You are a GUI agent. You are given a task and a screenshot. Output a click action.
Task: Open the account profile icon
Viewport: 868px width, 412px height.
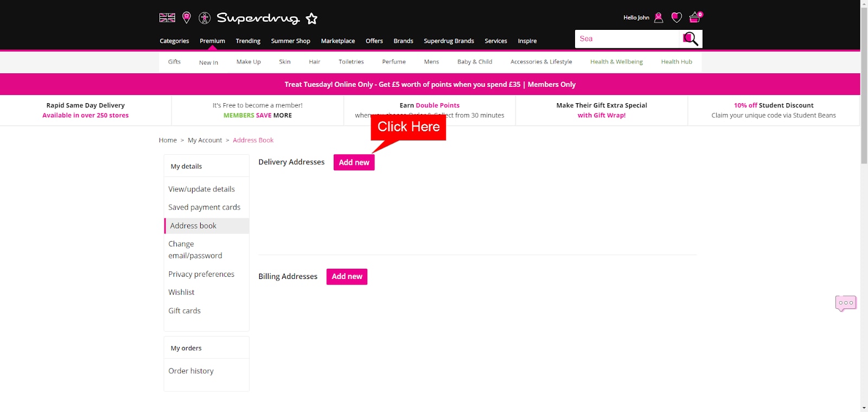point(659,17)
